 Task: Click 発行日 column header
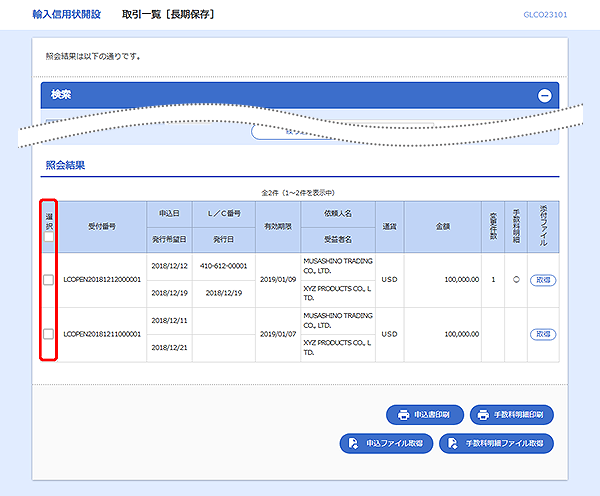point(224,240)
